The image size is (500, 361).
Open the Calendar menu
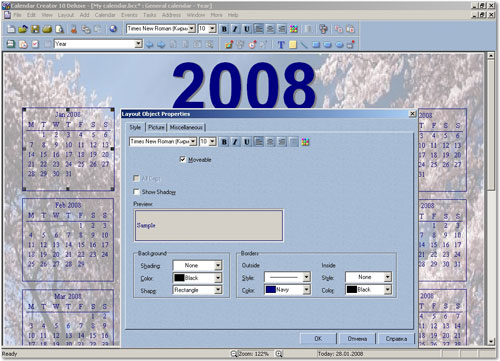[105, 15]
